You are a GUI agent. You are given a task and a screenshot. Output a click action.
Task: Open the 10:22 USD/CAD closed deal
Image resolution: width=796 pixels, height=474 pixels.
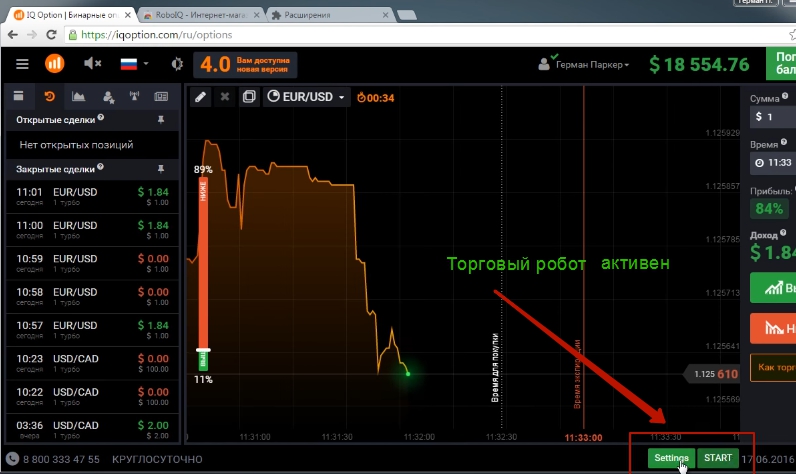pos(92,396)
